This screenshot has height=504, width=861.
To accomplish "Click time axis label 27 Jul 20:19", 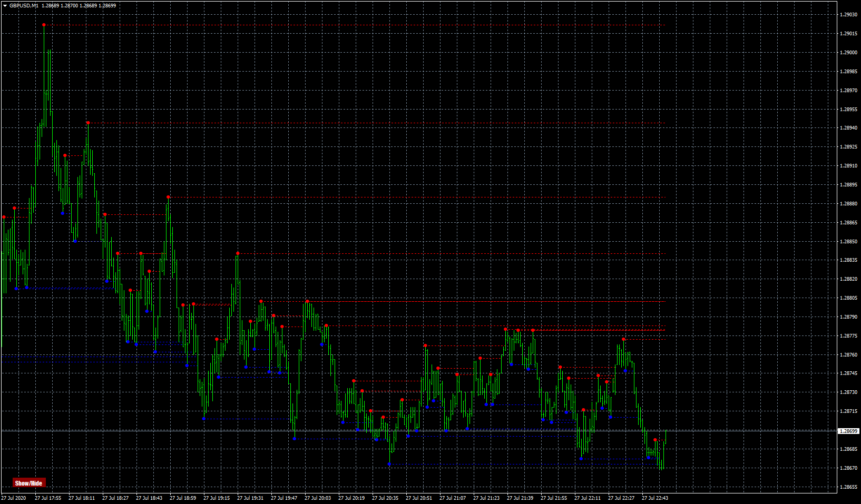I will [x=351, y=498].
